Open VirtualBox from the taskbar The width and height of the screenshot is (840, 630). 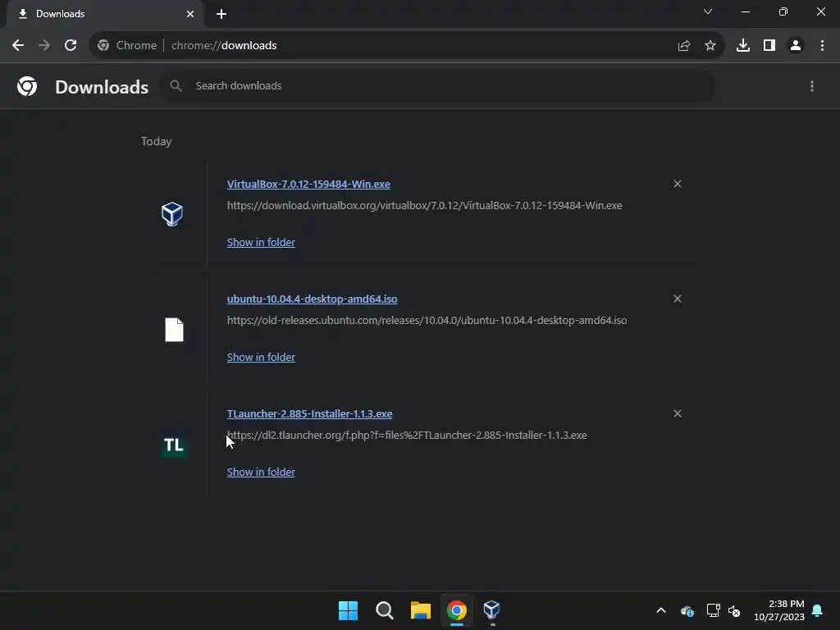492,610
